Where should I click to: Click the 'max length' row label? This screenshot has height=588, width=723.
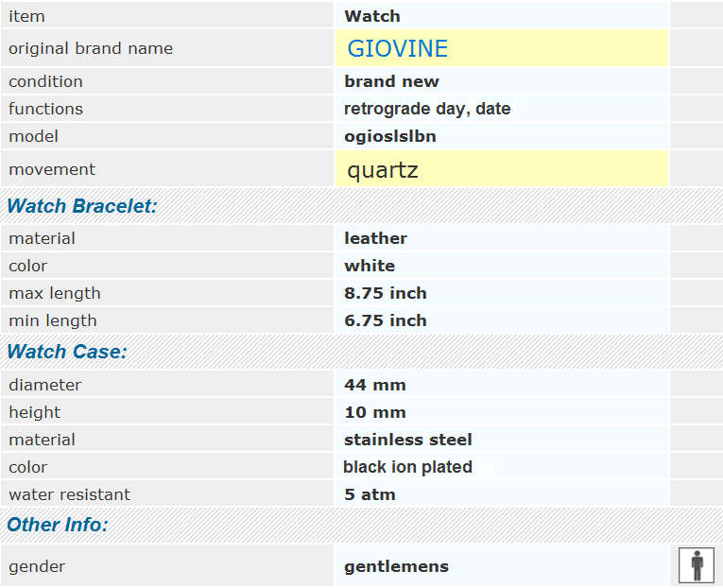(55, 293)
